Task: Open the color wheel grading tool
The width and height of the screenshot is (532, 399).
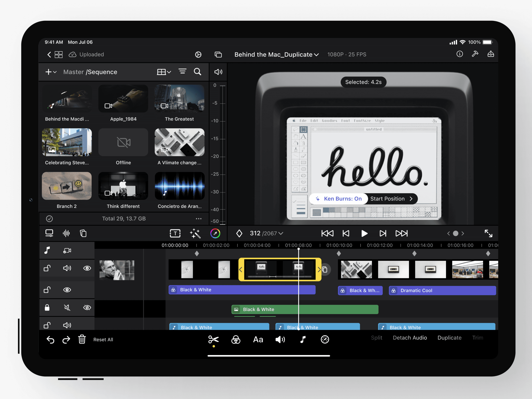Action: pyautogui.click(x=215, y=233)
